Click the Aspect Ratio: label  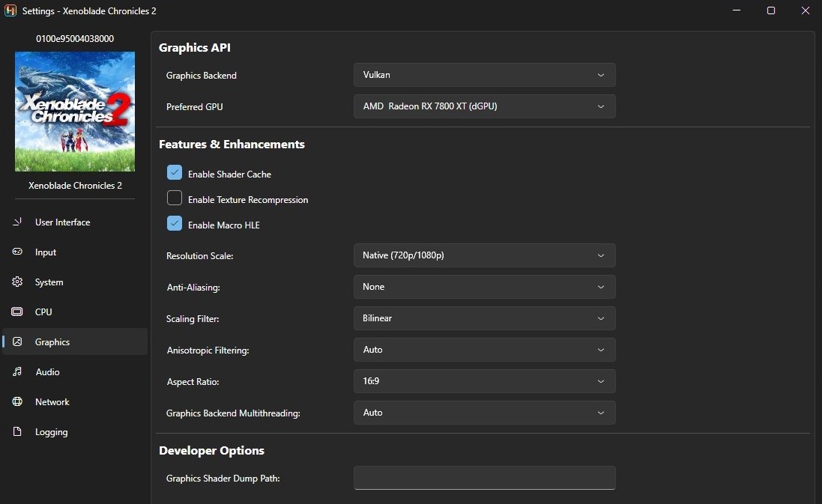[x=193, y=381]
